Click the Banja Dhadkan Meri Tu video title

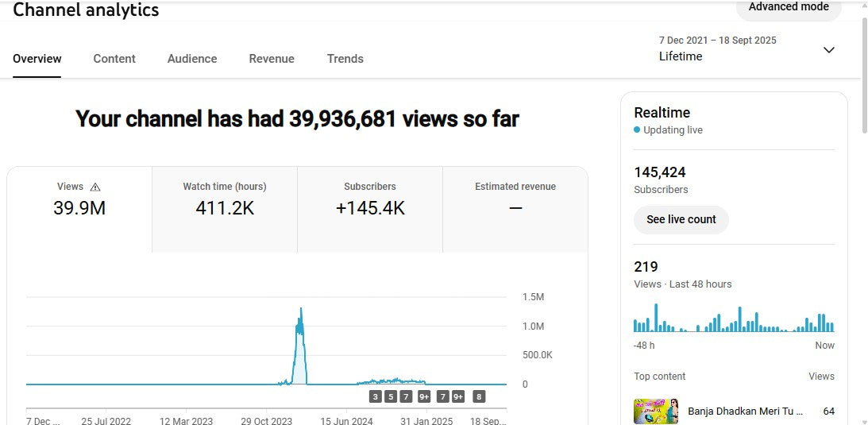(x=745, y=411)
